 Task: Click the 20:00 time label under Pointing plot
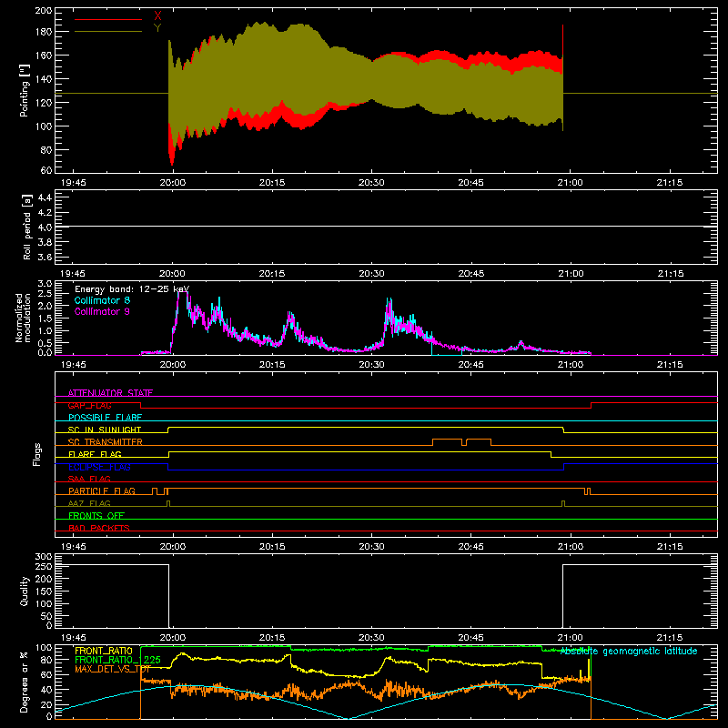click(x=173, y=183)
